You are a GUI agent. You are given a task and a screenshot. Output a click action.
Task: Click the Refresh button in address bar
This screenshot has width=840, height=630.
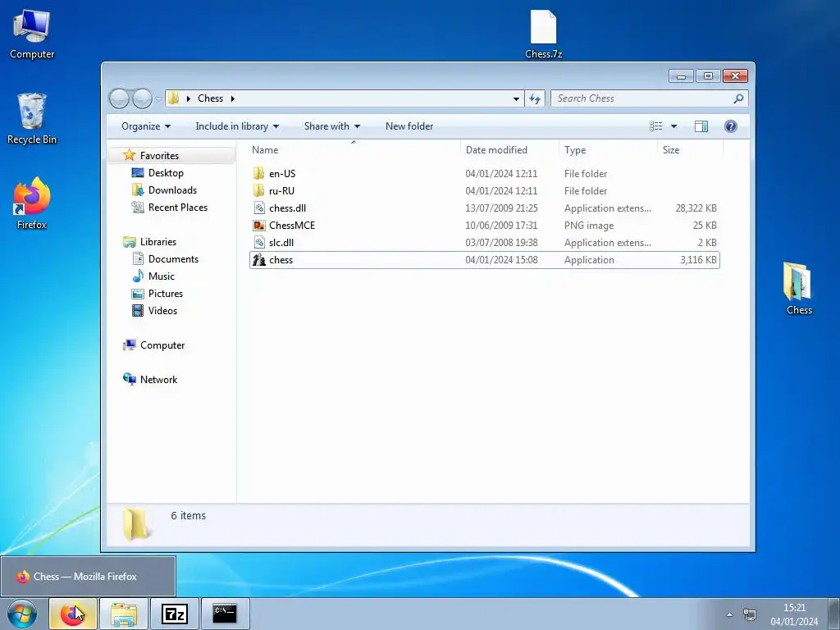[x=535, y=98]
